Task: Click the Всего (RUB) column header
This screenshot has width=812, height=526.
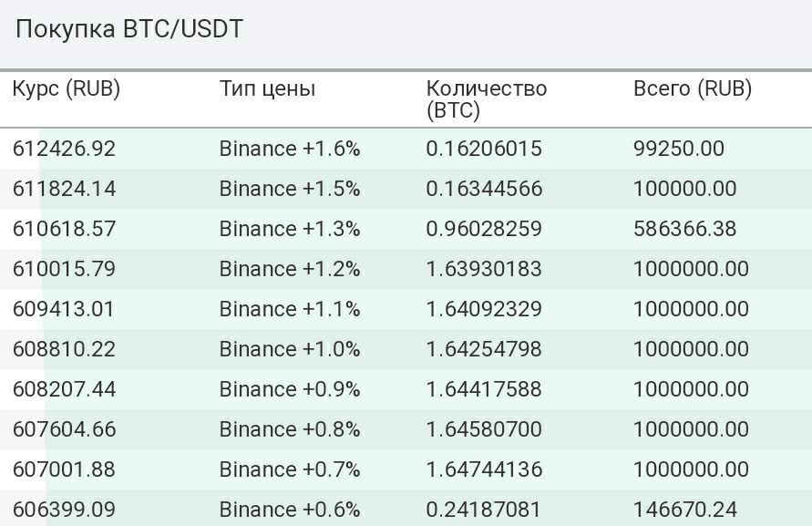Action: point(693,88)
